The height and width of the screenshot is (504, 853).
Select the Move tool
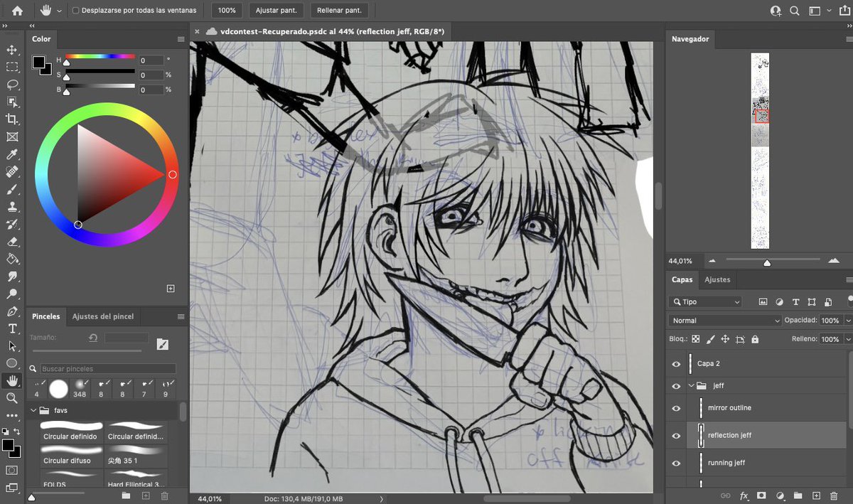click(x=12, y=50)
